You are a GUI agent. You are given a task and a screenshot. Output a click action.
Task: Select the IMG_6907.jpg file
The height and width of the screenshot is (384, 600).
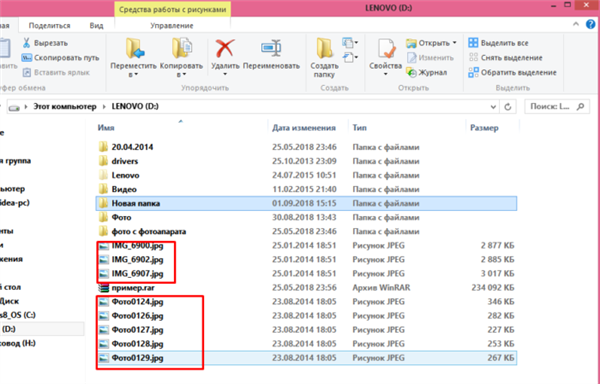pos(306,273)
